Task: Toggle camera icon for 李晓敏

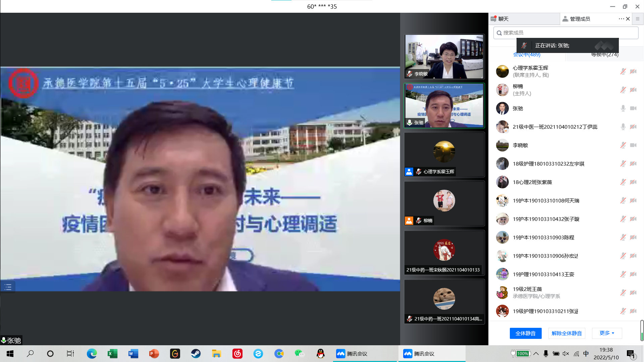Action: 633,145
